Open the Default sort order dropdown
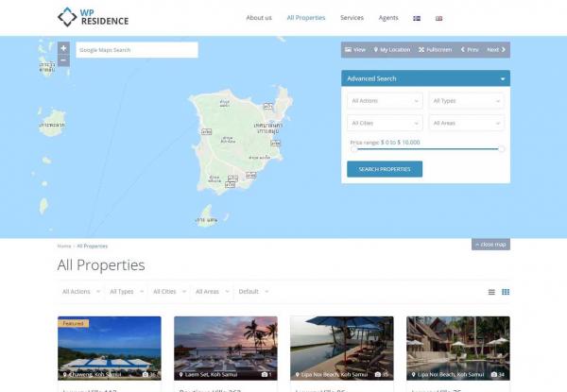This screenshot has height=392, width=567. coord(253,292)
